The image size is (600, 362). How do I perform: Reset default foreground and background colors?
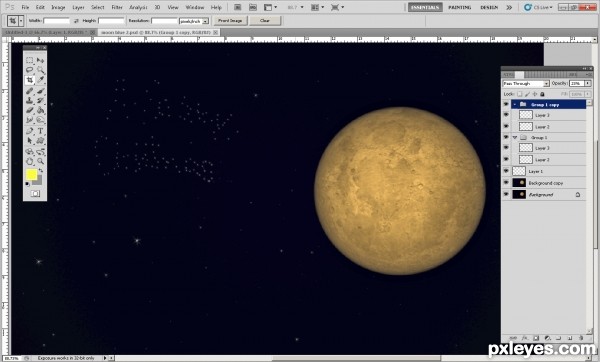27,184
